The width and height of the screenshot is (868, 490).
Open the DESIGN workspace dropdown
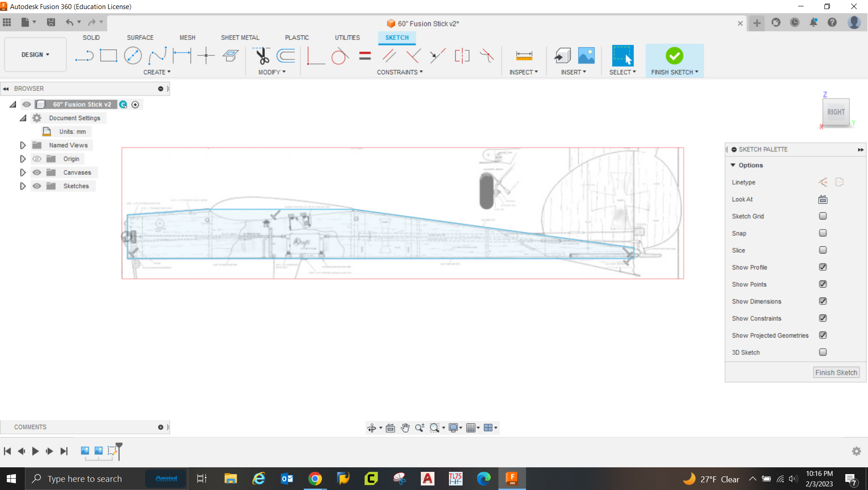coord(35,54)
